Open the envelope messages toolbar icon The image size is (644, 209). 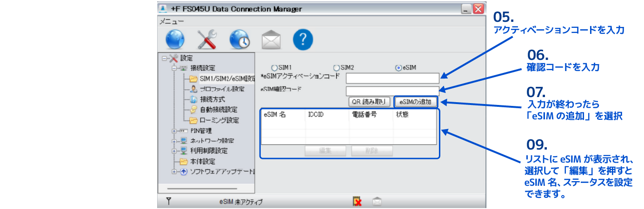coord(271,40)
